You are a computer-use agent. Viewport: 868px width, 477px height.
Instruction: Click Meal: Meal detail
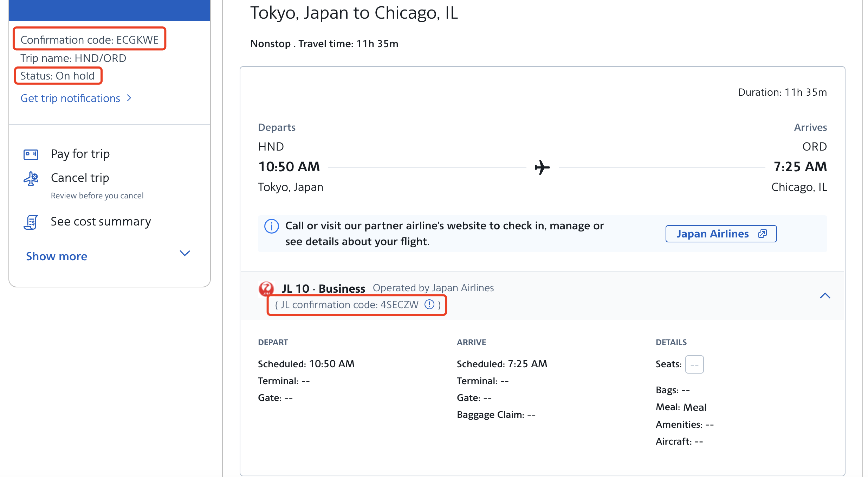click(681, 407)
